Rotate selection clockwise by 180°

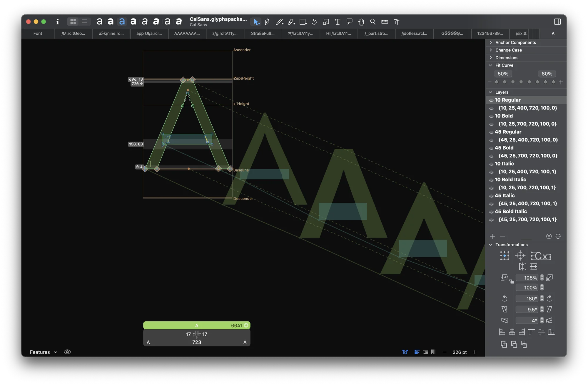click(549, 298)
